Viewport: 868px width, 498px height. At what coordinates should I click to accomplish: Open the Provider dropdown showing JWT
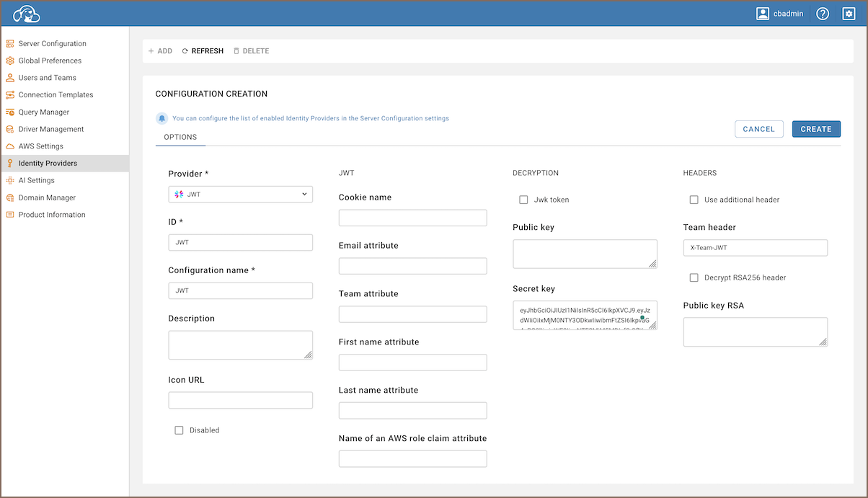[240, 194]
